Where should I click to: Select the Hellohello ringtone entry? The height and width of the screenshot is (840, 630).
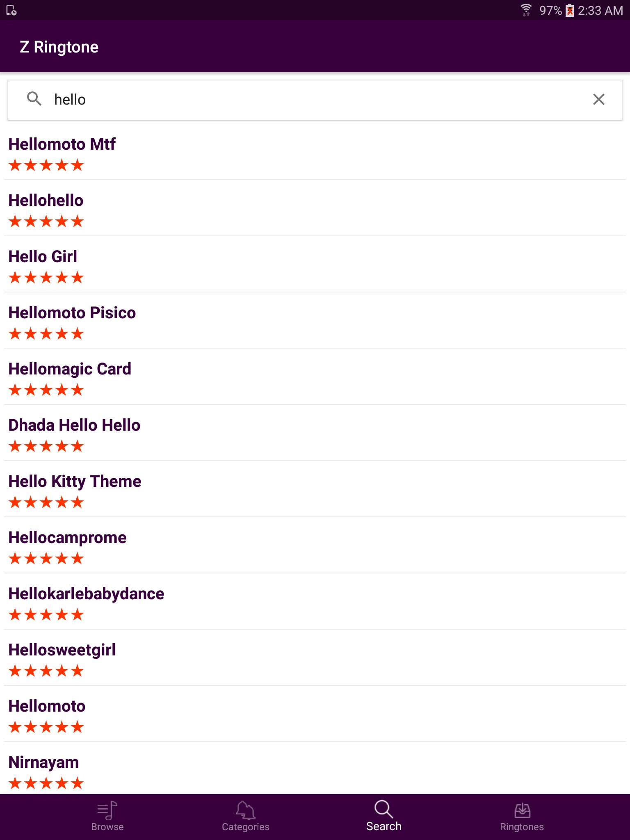[x=315, y=208]
